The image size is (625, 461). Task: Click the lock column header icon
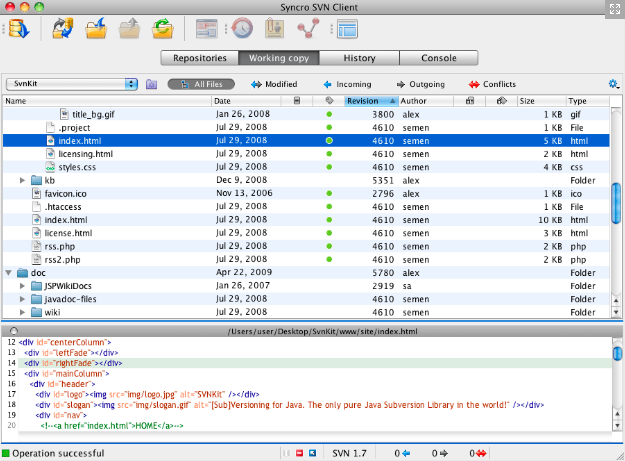[297, 101]
